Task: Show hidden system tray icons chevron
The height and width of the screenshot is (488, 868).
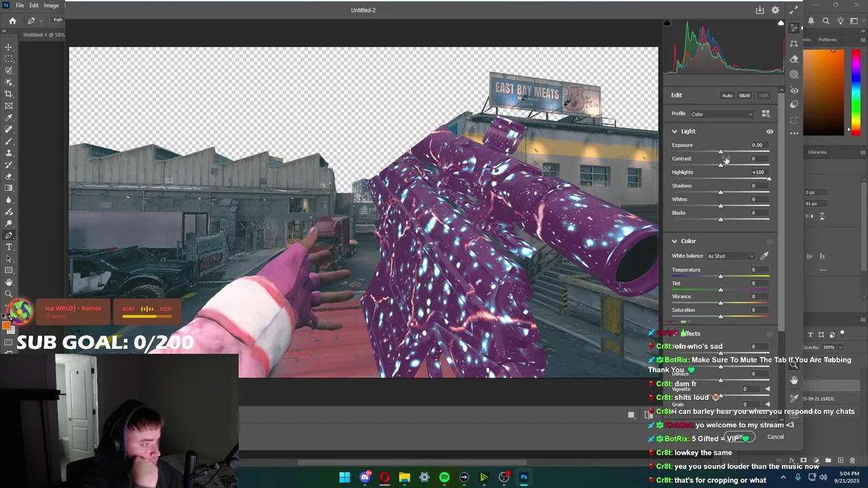Action: point(783,477)
